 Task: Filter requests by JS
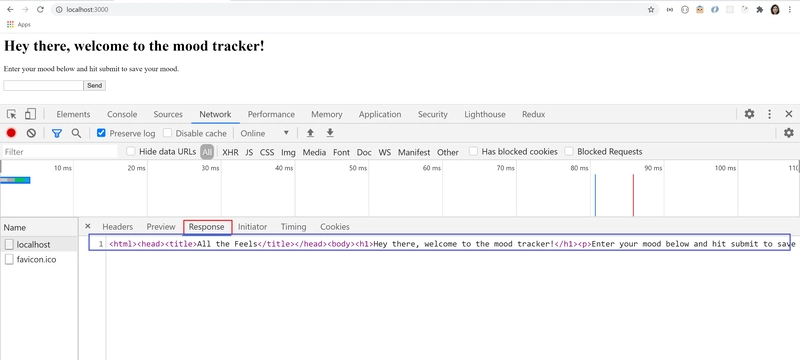[249, 152]
